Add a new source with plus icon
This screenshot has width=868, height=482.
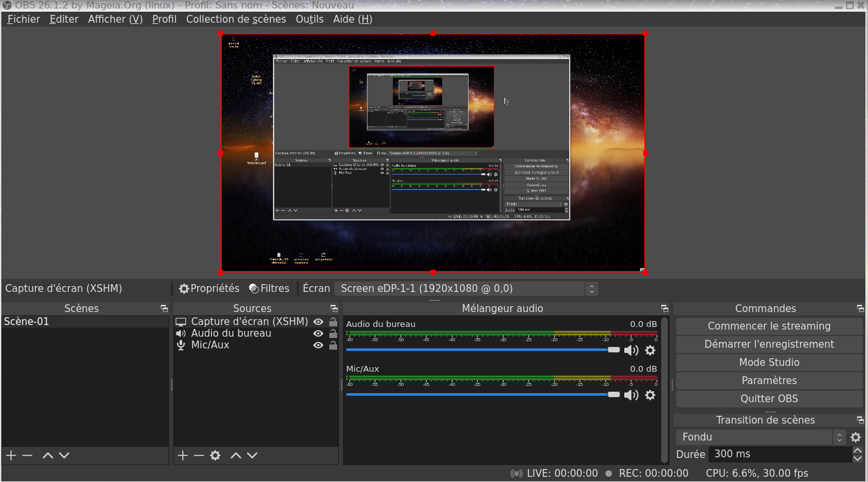tap(183, 455)
